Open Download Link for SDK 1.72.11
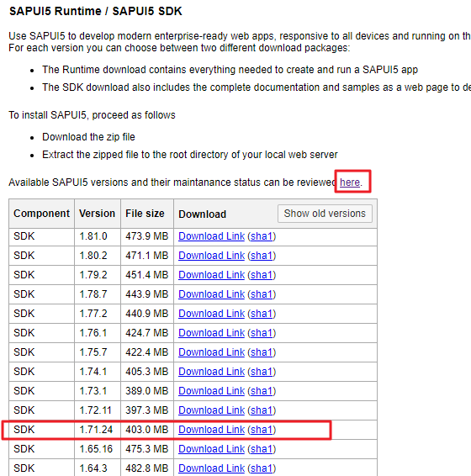This screenshot has height=476, width=471. [x=211, y=410]
